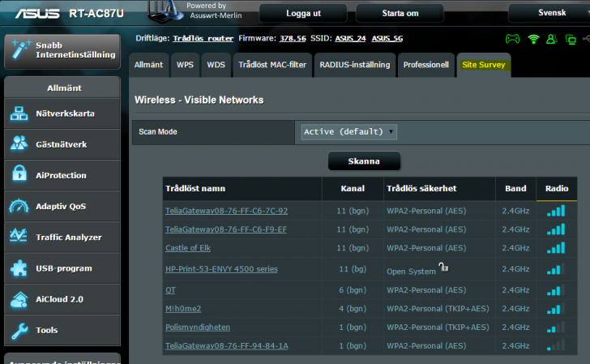Open USB-program in the sidebar

[62, 268]
